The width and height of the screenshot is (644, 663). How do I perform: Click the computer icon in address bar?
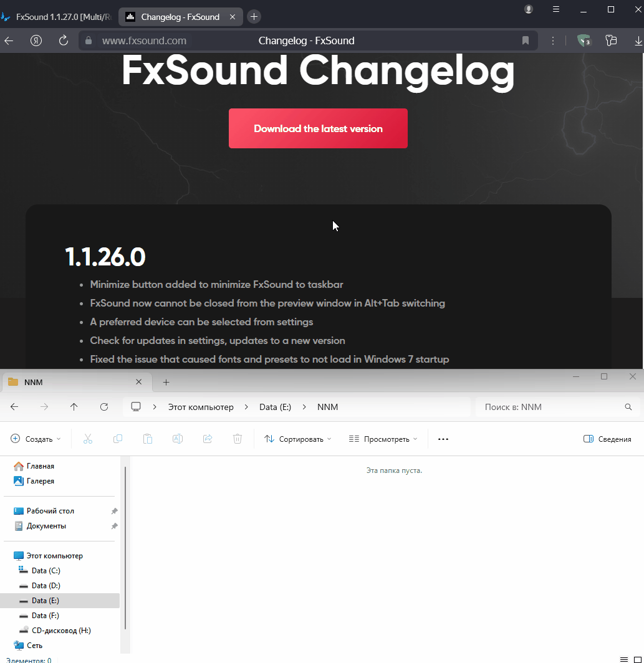[136, 407]
